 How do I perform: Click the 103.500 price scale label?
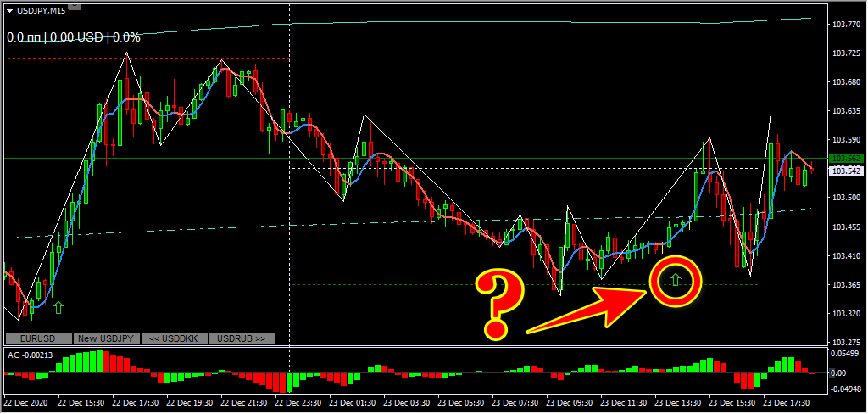point(845,198)
